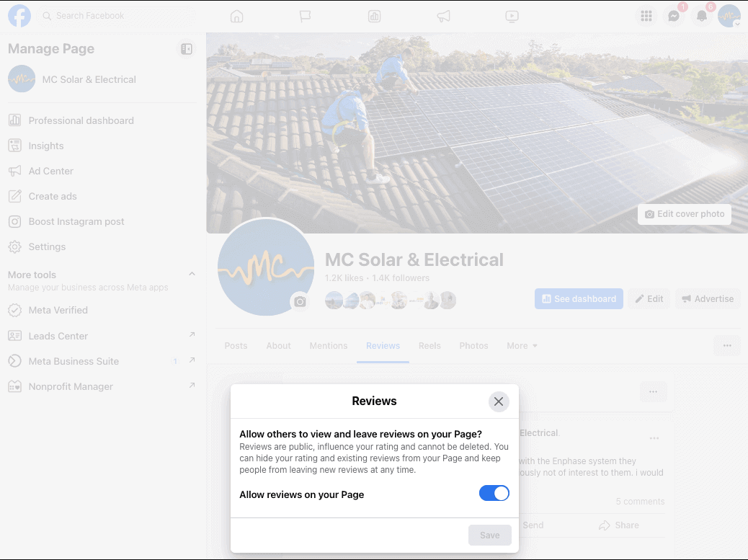The height and width of the screenshot is (560, 748).
Task: Go to the Home icon in top bar
Action: pos(236,17)
